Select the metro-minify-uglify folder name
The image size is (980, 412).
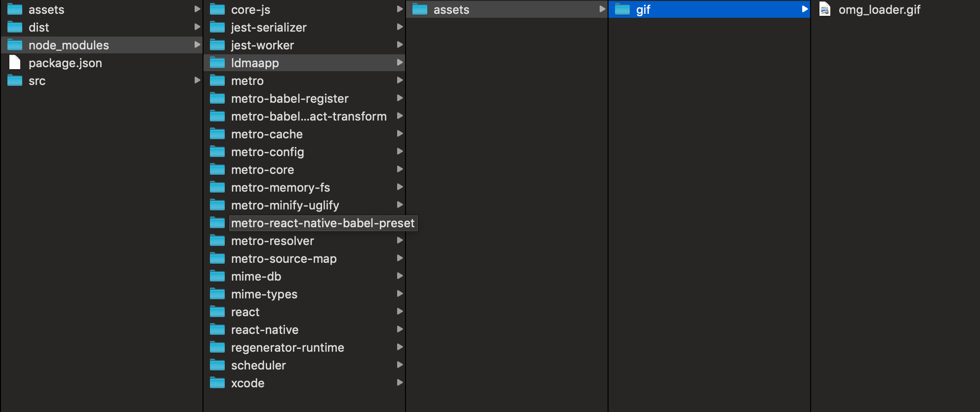285,206
